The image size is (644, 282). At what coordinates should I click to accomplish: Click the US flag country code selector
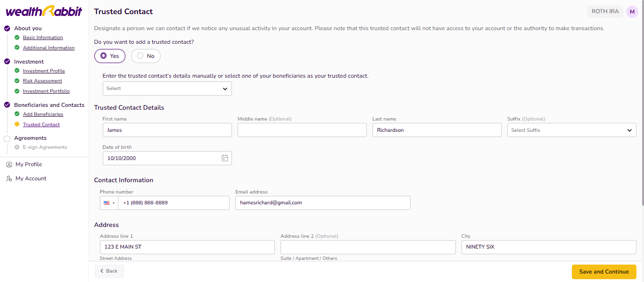109,203
